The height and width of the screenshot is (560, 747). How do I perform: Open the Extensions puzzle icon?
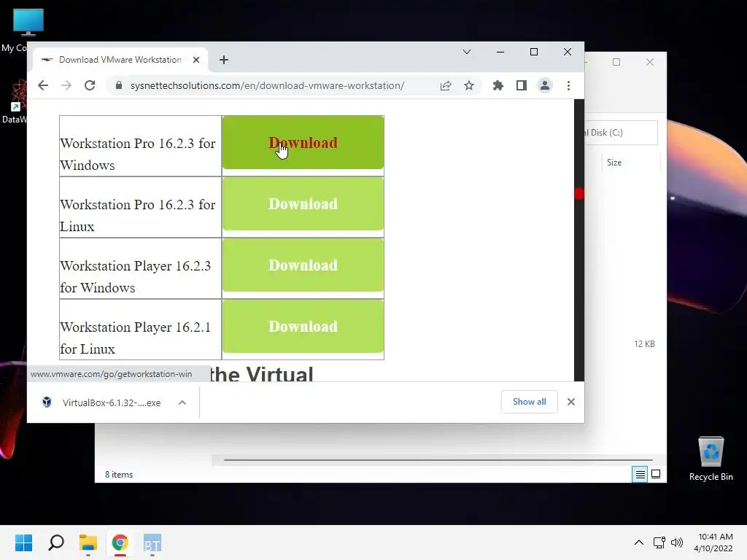(498, 86)
